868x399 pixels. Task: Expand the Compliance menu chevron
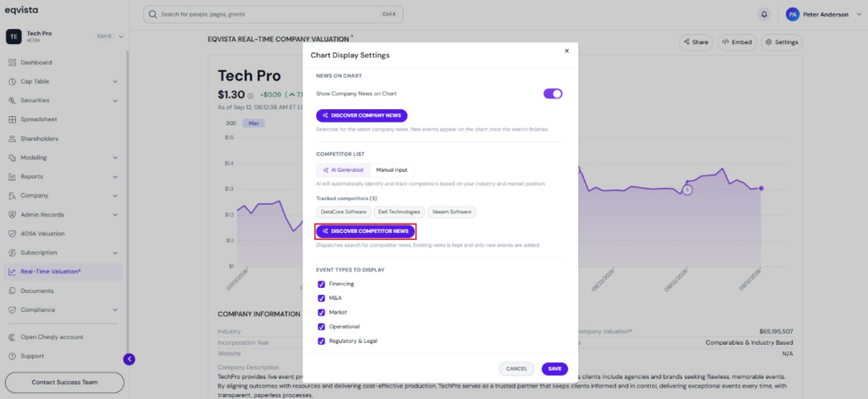tap(115, 310)
